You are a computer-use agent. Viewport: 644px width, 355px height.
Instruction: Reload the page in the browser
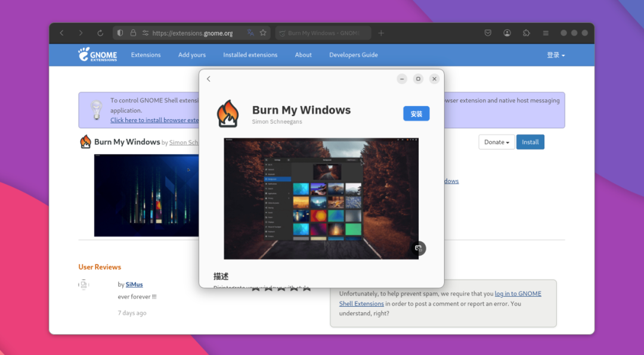100,33
